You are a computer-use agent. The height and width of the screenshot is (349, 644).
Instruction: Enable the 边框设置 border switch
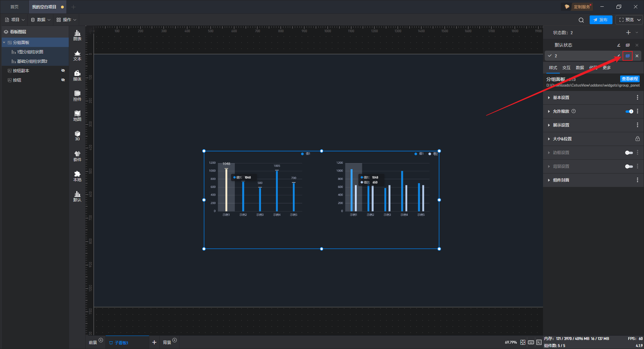(629, 153)
